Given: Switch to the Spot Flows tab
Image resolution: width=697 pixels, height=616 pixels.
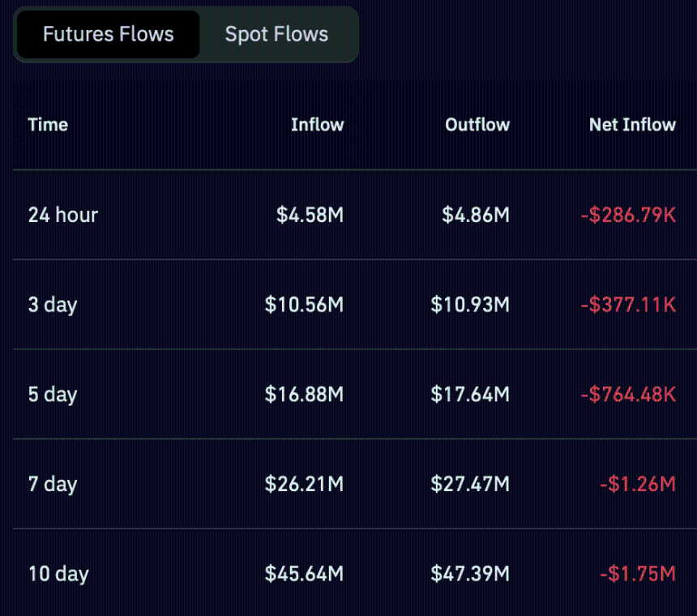Looking at the screenshot, I should pos(276,34).
